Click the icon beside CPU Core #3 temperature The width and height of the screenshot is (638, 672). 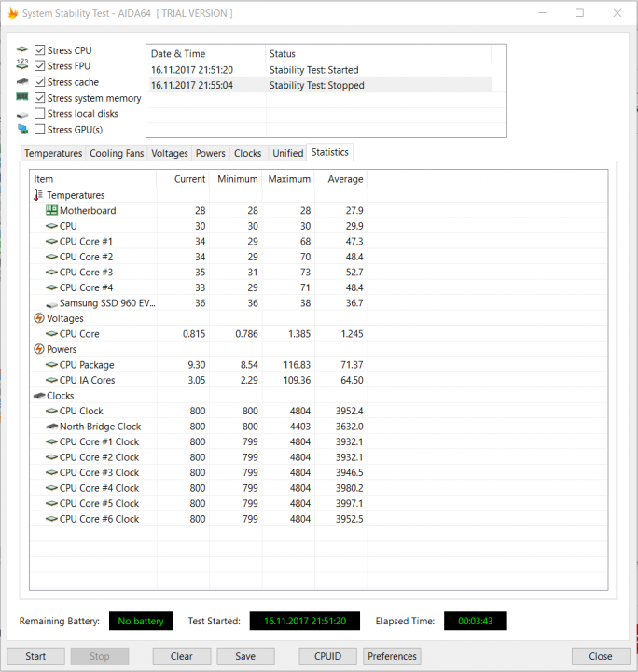[x=51, y=273]
